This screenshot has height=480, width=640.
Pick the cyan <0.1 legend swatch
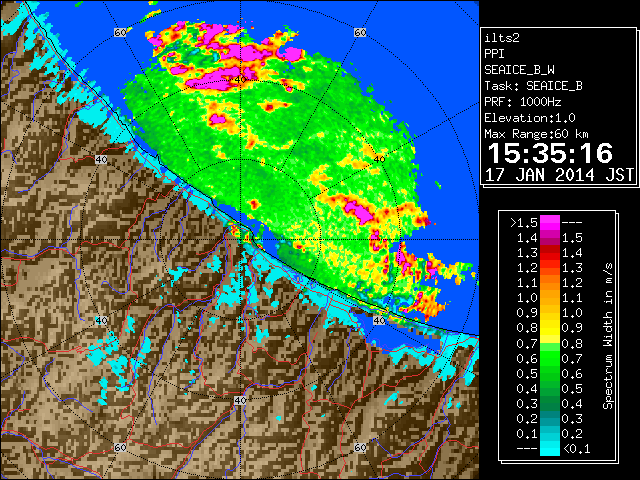[550, 449]
